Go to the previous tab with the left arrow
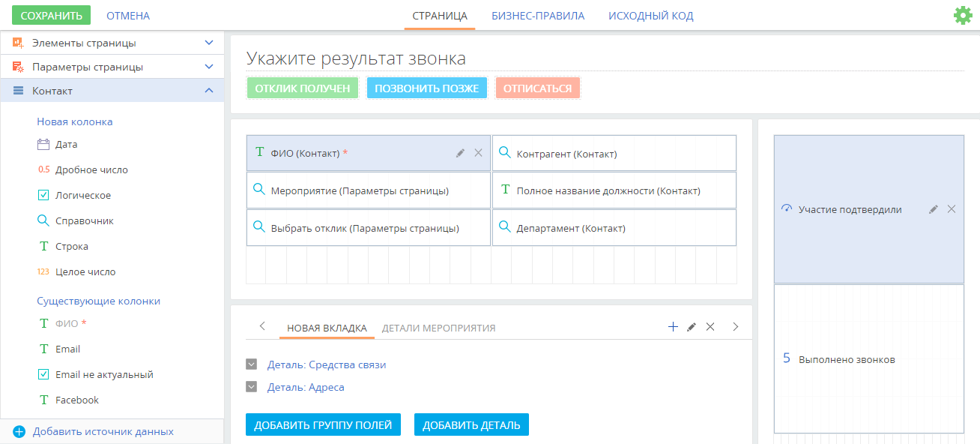This screenshot has height=444, width=980. point(262,326)
